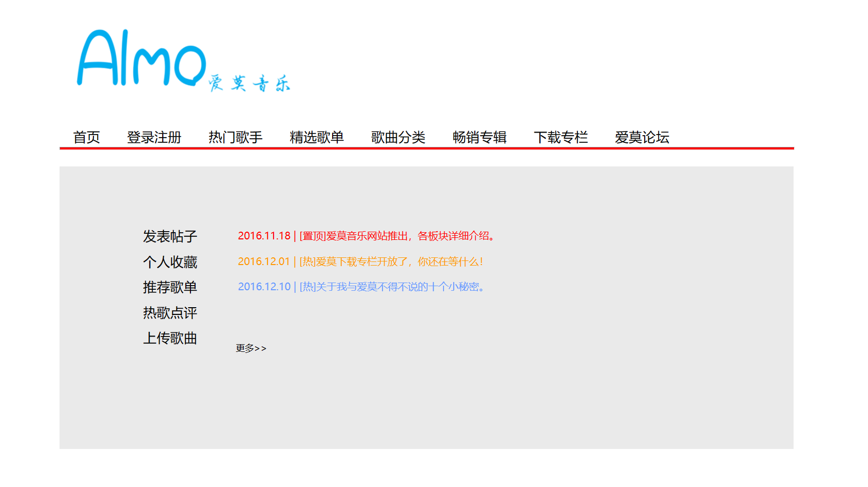This screenshot has height=487, width=868.
Task: Go to 首页 in the navigation bar
Action: (86, 137)
